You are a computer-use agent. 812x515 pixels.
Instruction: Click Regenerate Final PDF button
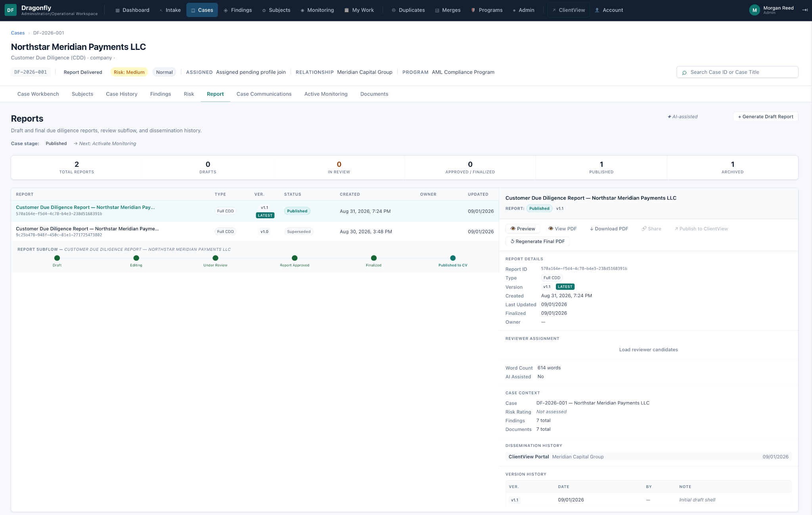[538, 241]
